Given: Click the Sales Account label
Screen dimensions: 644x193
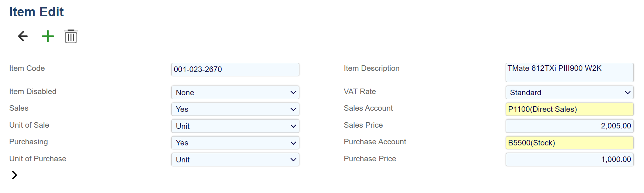Looking at the screenshot, I should pyautogui.click(x=368, y=108).
